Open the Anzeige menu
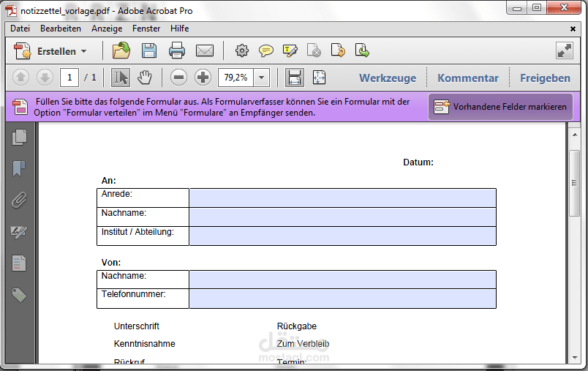The width and height of the screenshot is (588, 371). [x=107, y=29]
